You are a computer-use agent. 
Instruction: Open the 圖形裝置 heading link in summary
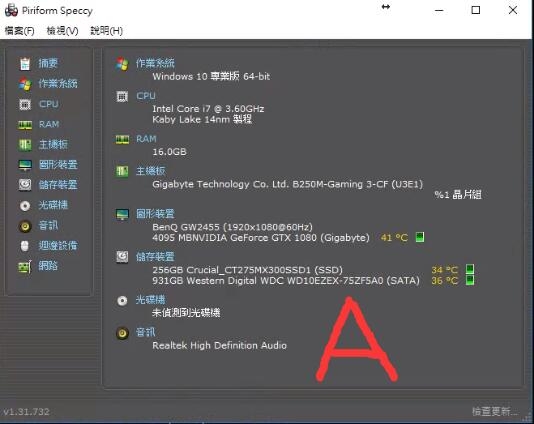tap(155, 214)
